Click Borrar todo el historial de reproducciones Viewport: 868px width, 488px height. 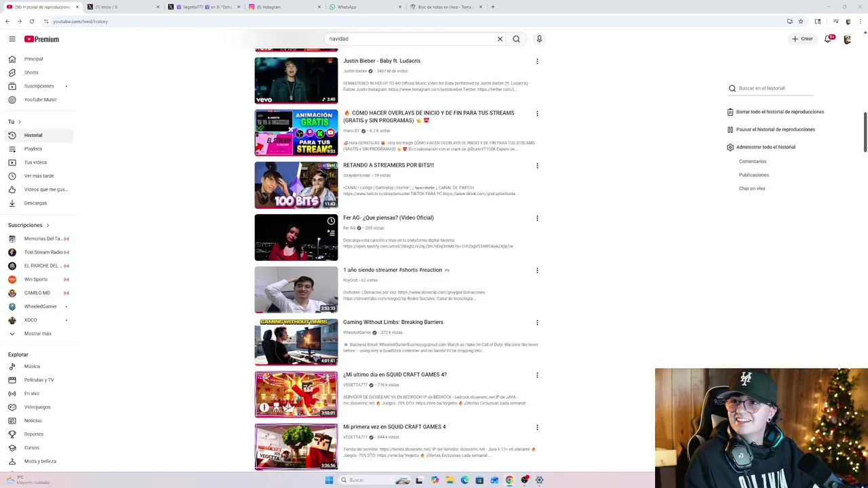776,112
